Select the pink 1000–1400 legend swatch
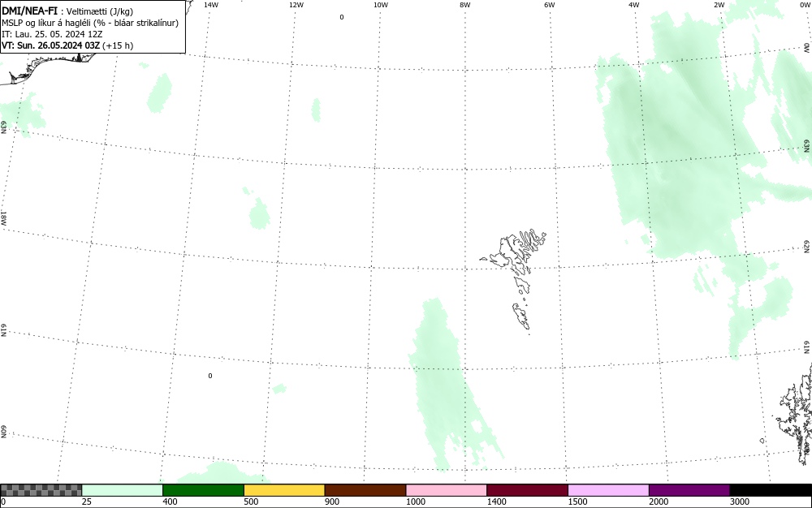The height and width of the screenshot is (508, 812). point(447,490)
